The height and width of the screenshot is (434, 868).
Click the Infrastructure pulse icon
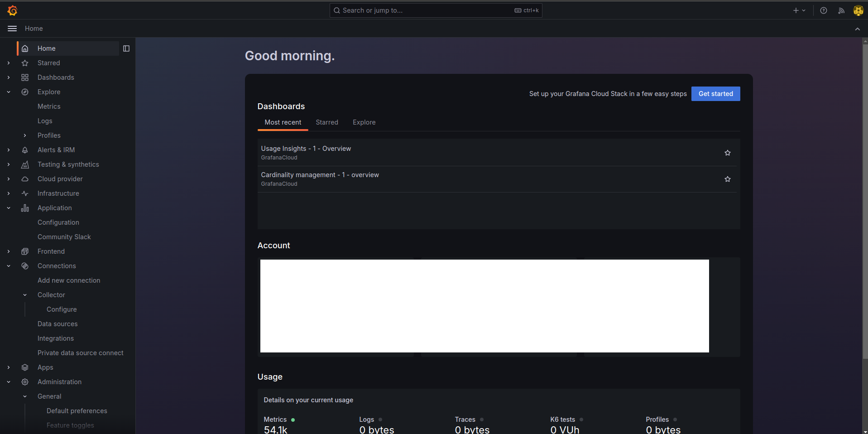click(25, 193)
